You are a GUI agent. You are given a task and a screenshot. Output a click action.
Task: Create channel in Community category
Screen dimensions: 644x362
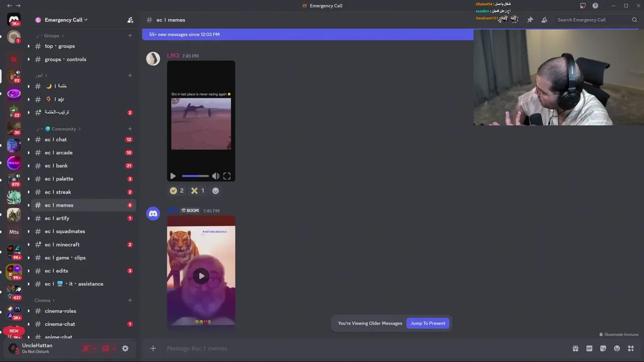130,129
